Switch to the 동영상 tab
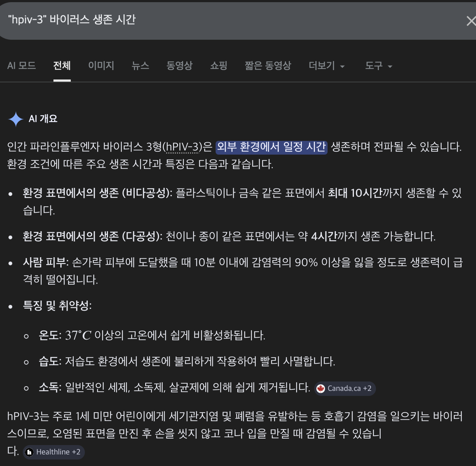 (179, 66)
